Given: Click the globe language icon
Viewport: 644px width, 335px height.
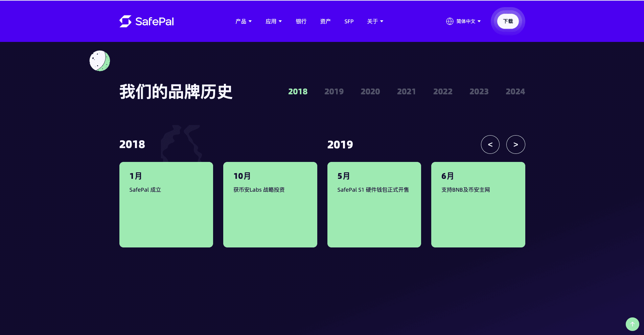Looking at the screenshot, I should [x=450, y=21].
